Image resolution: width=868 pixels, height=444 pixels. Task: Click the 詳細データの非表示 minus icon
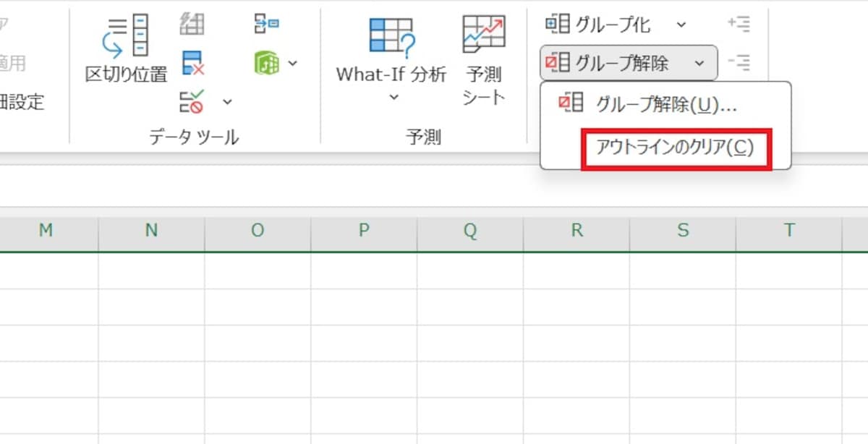[x=739, y=63]
